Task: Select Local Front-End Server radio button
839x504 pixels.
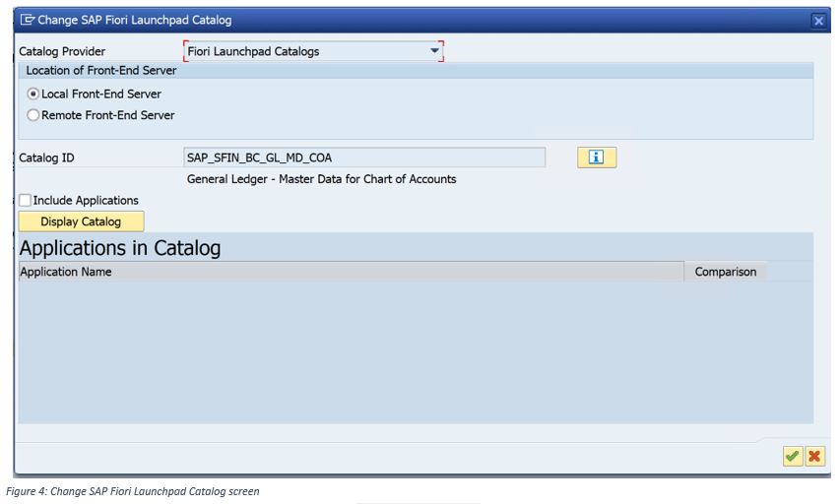Action: (x=33, y=94)
